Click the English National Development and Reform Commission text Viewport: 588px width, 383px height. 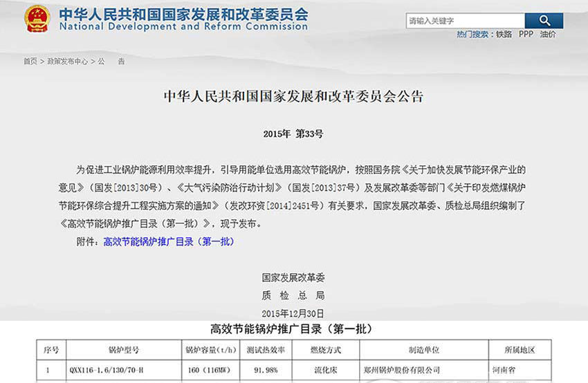coord(183,28)
